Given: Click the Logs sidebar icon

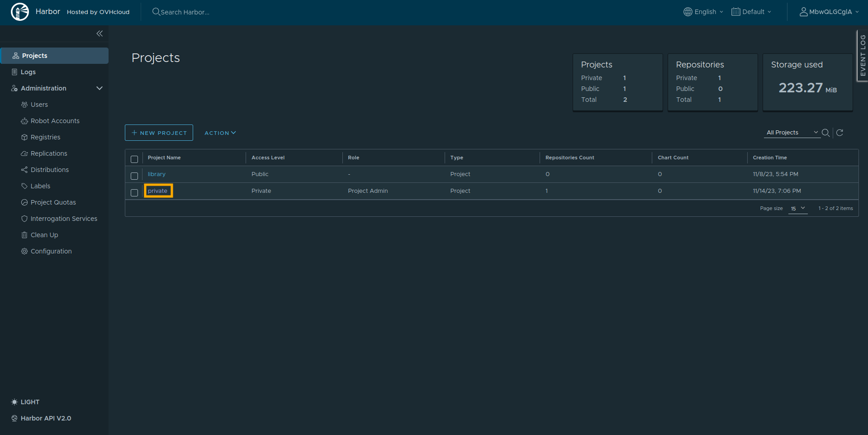Looking at the screenshot, I should (x=14, y=72).
